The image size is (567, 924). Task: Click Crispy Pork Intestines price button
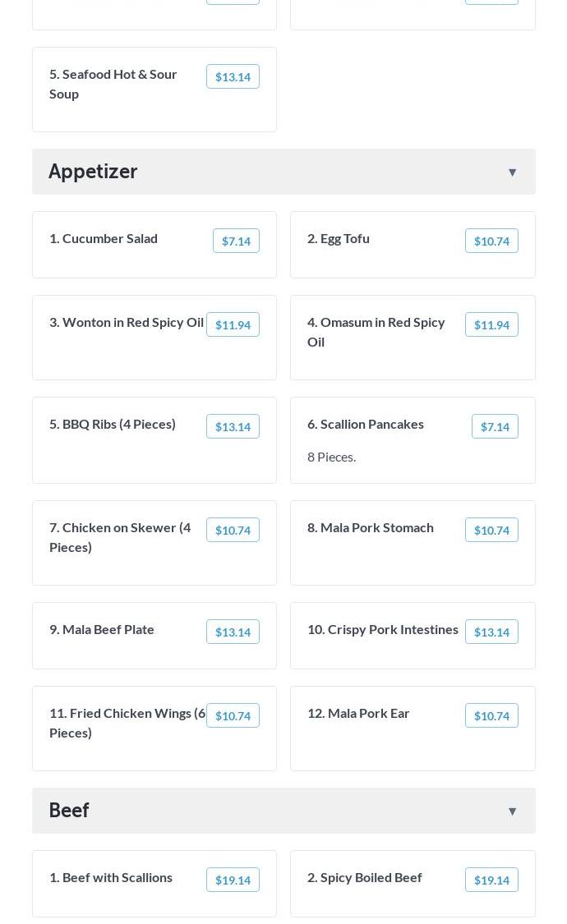coord(491,632)
